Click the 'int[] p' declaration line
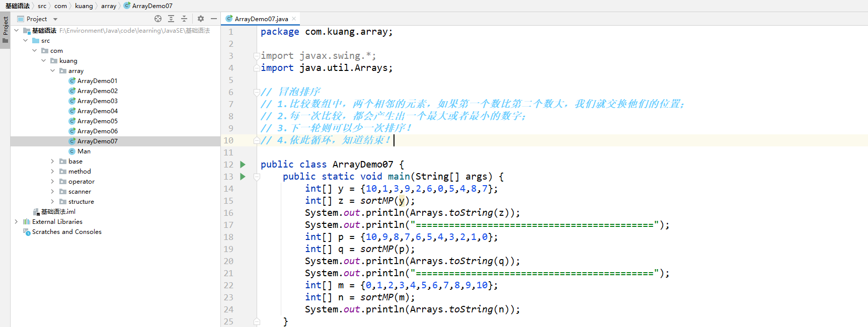Viewport: 868px width, 327px height. 401,237
